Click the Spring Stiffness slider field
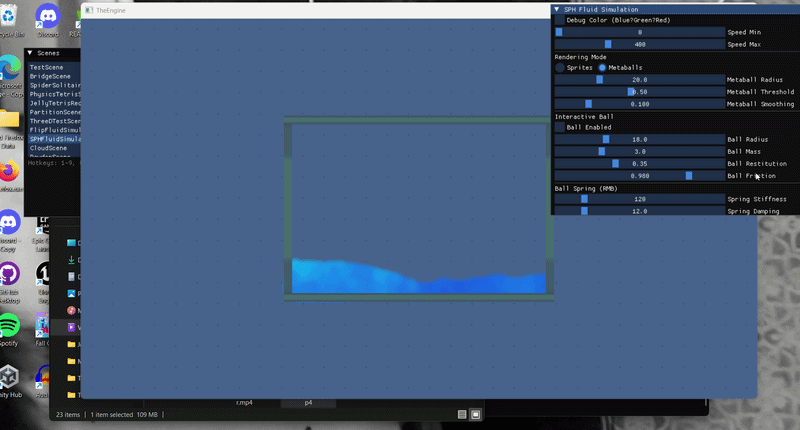 (x=639, y=199)
